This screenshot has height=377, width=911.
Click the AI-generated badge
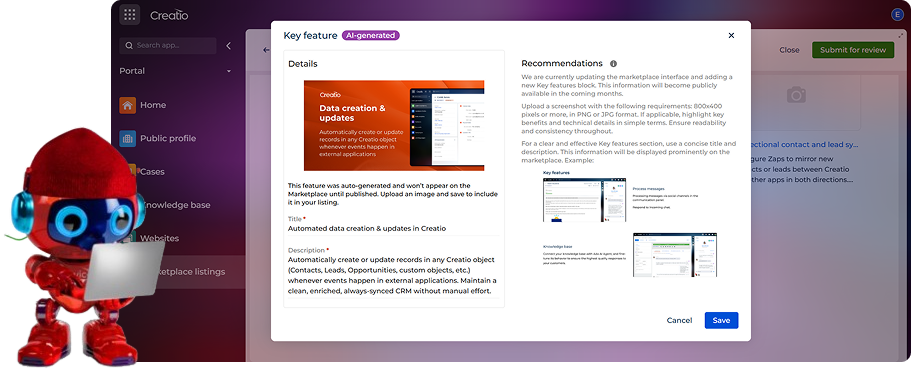click(370, 35)
